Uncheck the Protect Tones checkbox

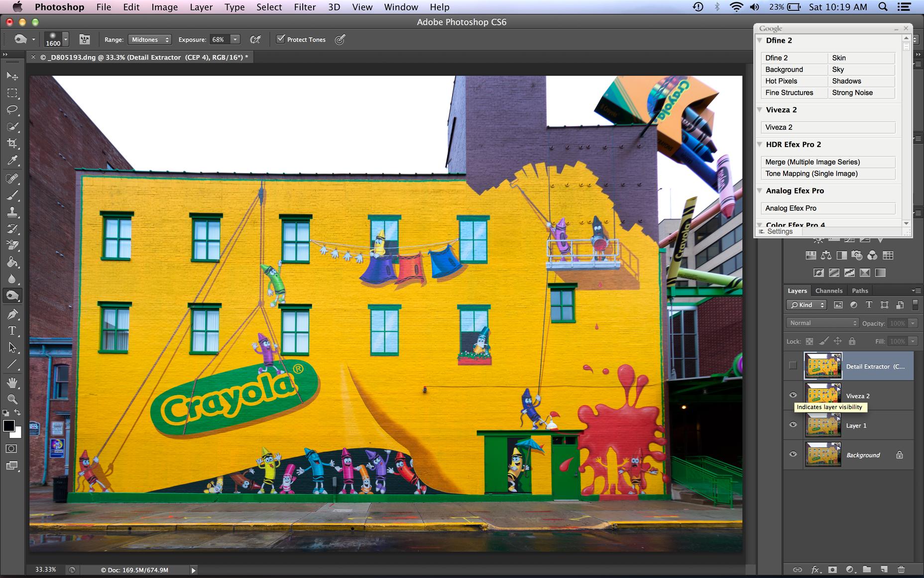(281, 39)
